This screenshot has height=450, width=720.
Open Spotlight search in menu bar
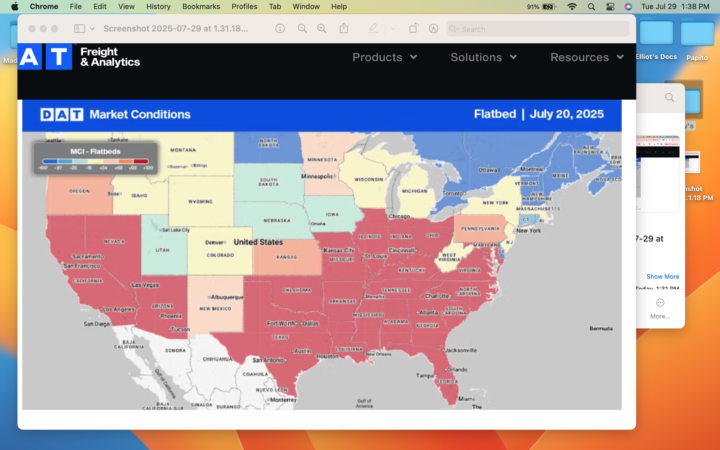(x=591, y=6)
